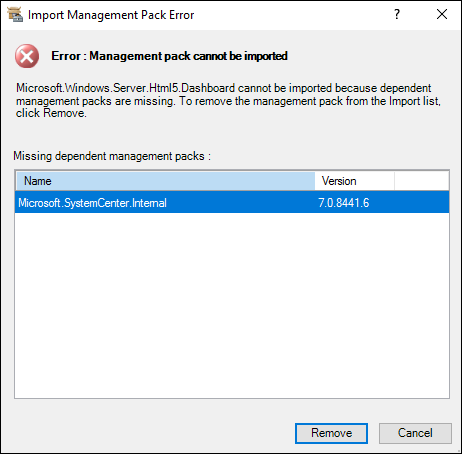Click blank area of the missing packs list
Image resolution: width=462 pixels, height=454 pixels.
pyautogui.click(x=232, y=305)
